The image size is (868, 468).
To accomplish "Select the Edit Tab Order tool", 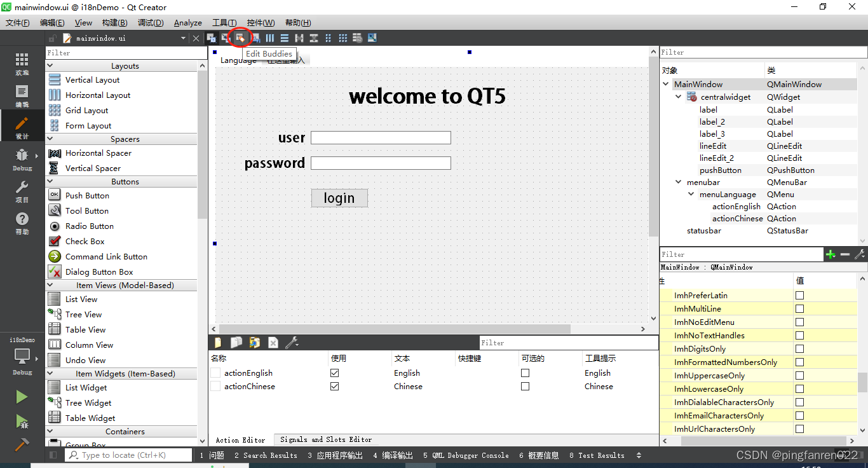I will (255, 38).
